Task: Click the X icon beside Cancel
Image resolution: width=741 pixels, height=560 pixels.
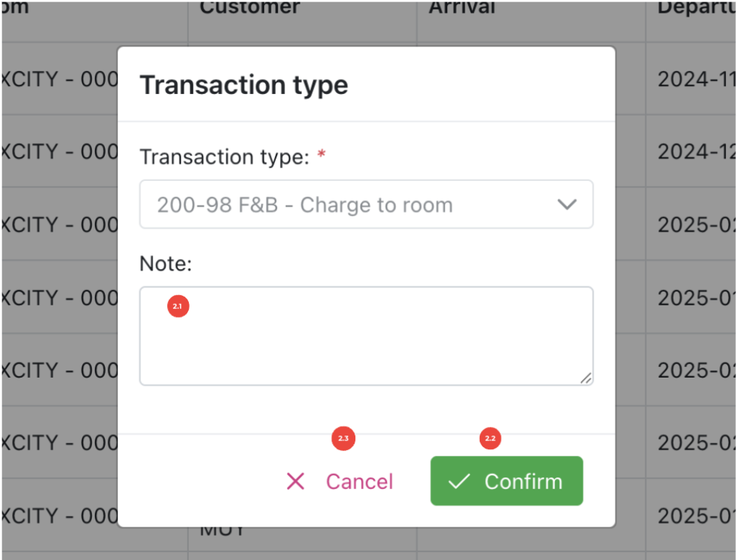Action: [x=295, y=482]
